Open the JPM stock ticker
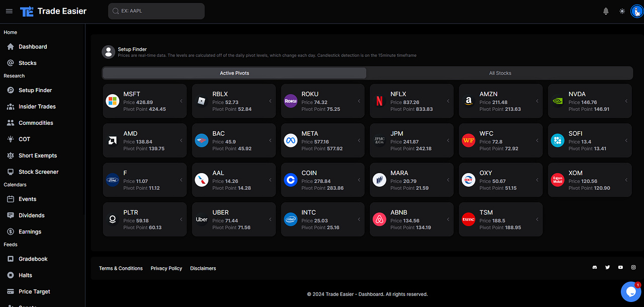The image size is (644, 307). (x=397, y=133)
